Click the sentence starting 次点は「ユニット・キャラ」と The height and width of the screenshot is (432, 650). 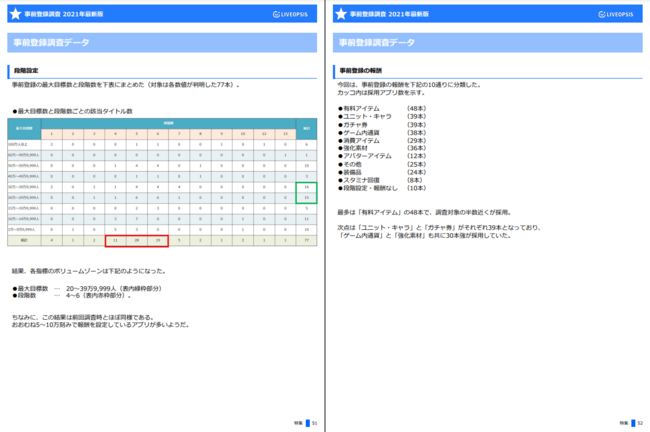[x=439, y=228]
